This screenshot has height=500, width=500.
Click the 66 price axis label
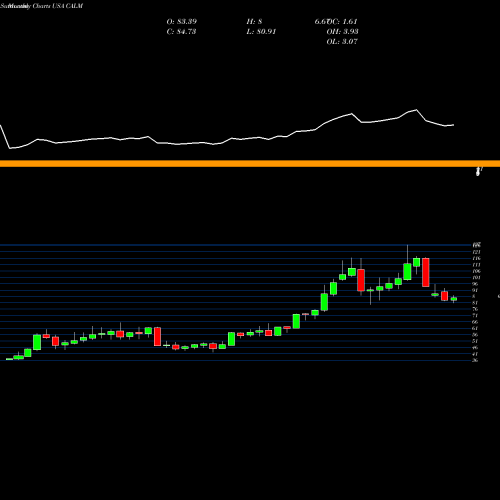pos(475,322)
